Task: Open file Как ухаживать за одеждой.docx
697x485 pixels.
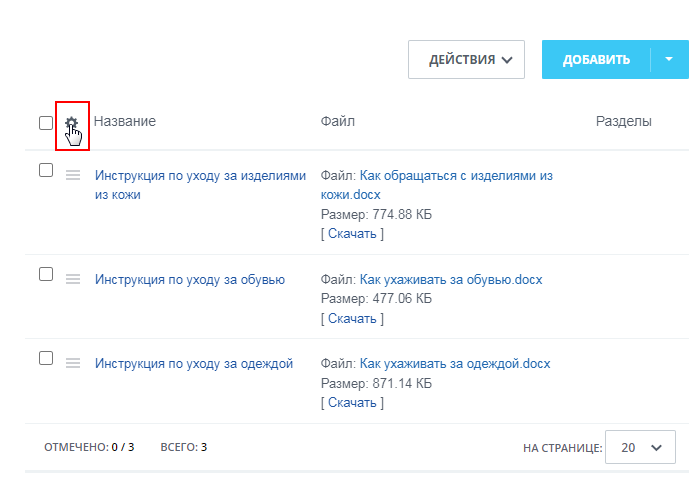Action: pyautogui.click(x=455, y=364)
